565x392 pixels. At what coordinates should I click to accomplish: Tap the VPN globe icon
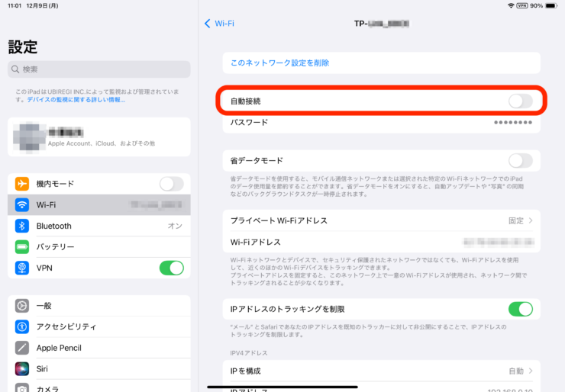point(22,268)
